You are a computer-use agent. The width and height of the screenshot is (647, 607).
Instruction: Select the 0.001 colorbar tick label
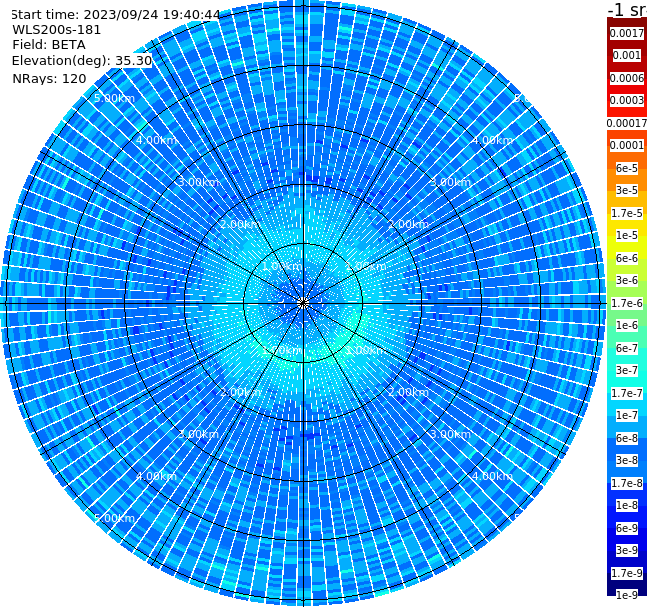coord(627,55)
